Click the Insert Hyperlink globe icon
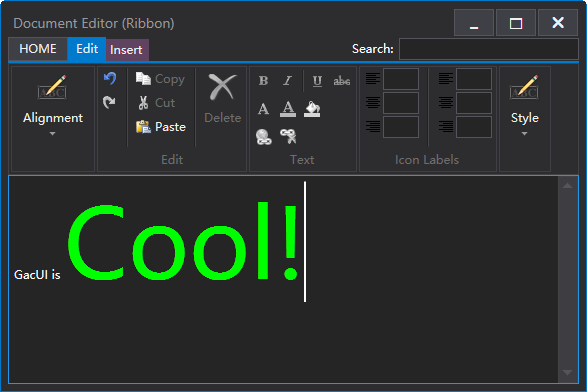Image resolution: width=587 pixels, height=392 pixels. coord(264,137)
